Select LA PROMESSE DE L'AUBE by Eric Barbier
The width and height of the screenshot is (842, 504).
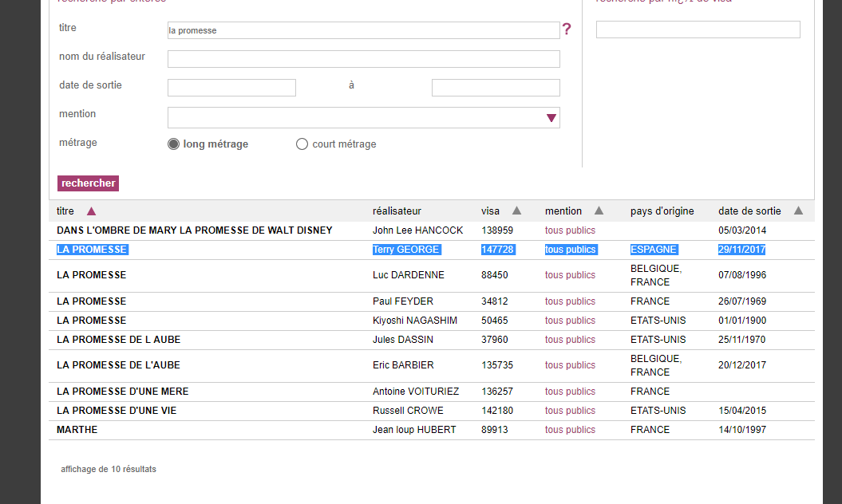click(x=119, y=365)
